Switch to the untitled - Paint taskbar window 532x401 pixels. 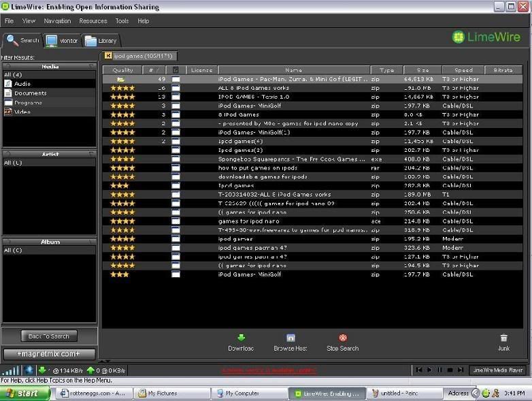point(404,394)
